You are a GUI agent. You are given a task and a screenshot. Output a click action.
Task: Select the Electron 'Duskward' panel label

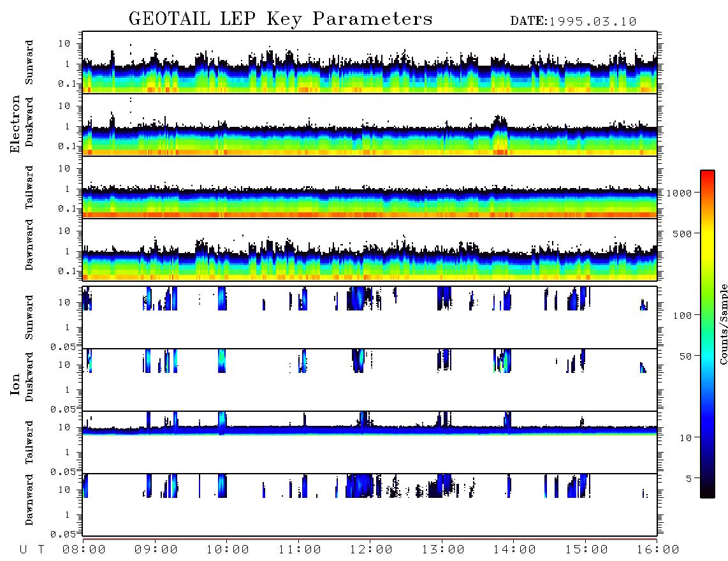point(29,122)
